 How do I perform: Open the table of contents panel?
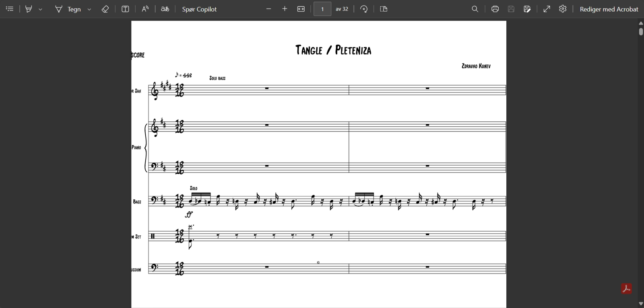[x=10, y=9]
